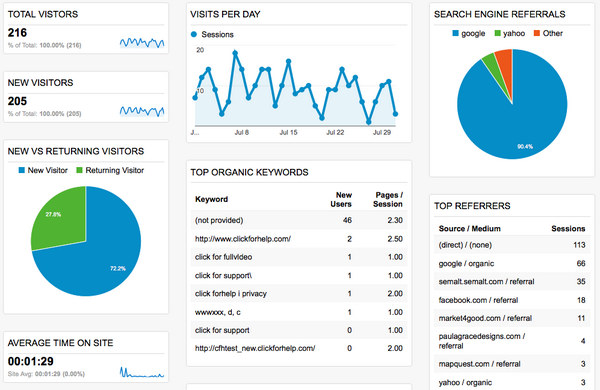Open the TOTAL VISTORS widget title
Image resolution: width=600 pixels, height=390 pixels.
(x=43, y=14)
